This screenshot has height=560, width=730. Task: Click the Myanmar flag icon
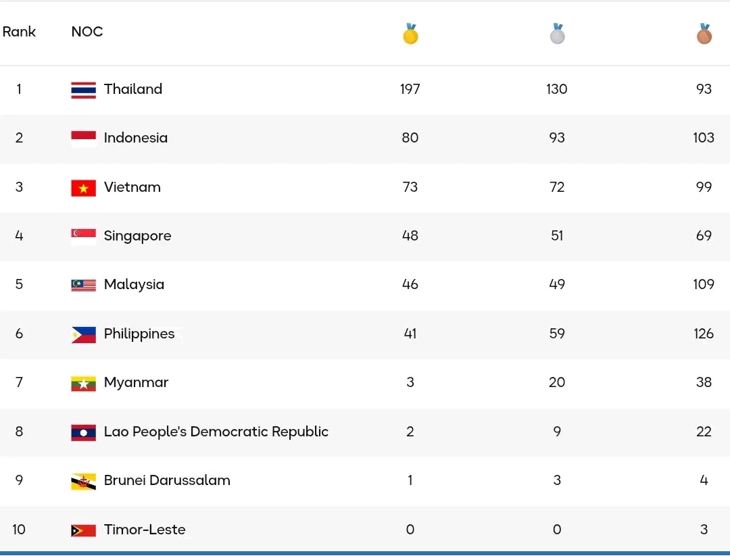coord(83,383)
